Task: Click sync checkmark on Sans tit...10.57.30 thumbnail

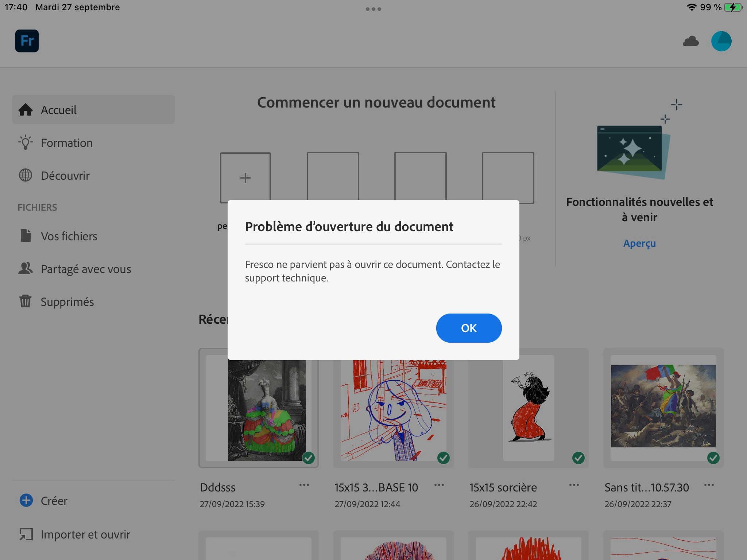Action: click(713, 458)
